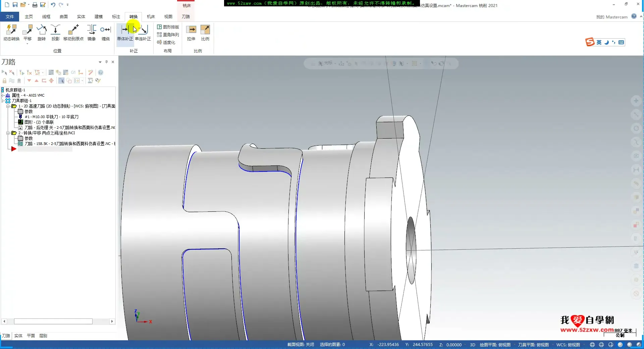Collapse operation 2 转换/平移 tree node
Screen dimensions: 644x349
8,133
